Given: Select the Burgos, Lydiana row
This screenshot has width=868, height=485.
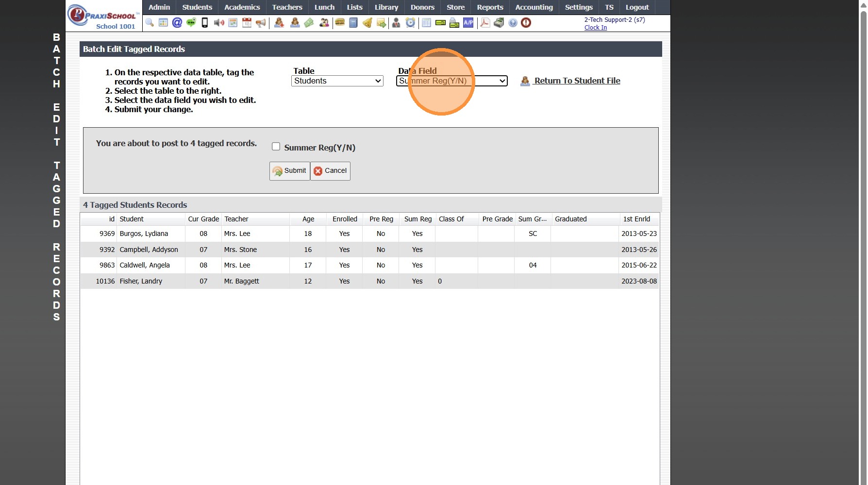Looking at the screenshot, I should point(369,234).
